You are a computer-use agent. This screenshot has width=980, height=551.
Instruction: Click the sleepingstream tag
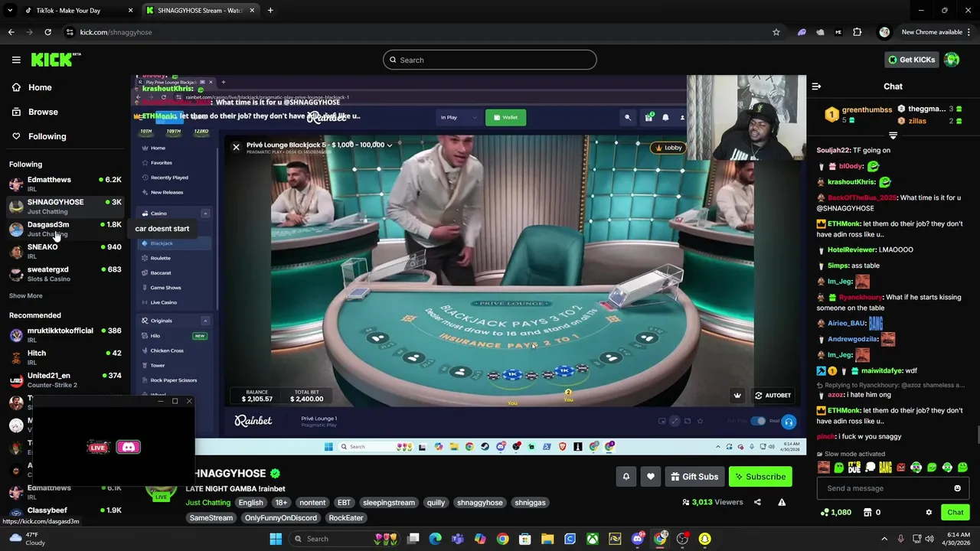click(389, 503)
